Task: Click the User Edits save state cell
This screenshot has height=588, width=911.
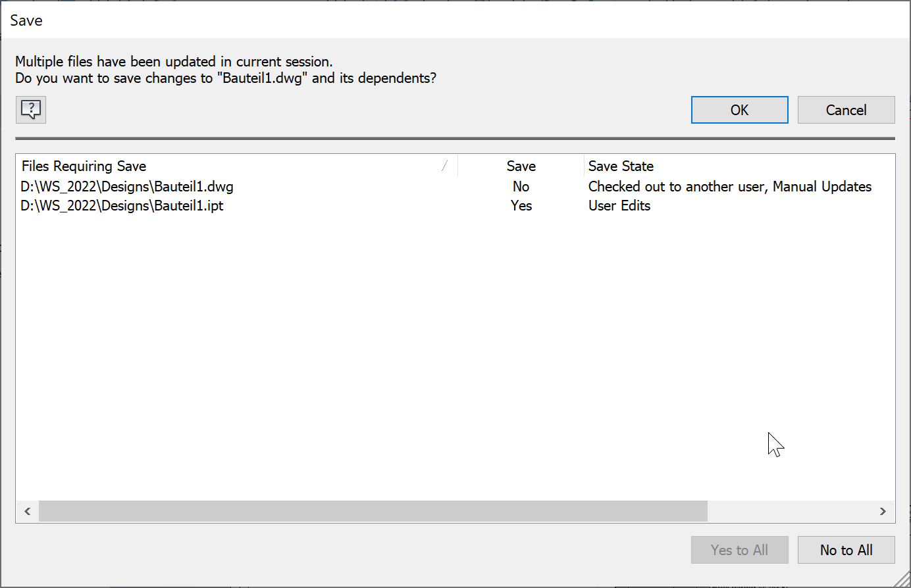Action: [619, 206]
